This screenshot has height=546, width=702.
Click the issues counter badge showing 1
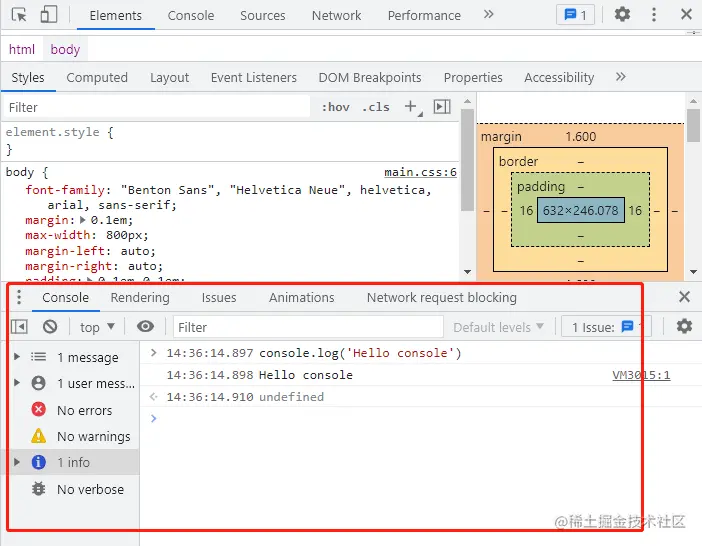click(x=575, y=15)
